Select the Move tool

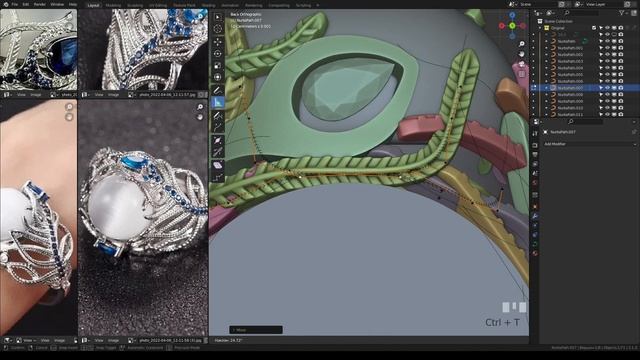(218, 41)
